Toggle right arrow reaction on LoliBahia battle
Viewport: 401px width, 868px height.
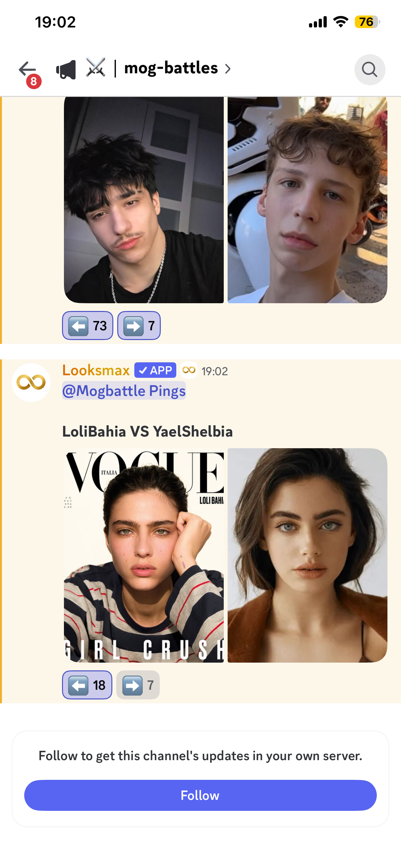[x=138, y=685]
